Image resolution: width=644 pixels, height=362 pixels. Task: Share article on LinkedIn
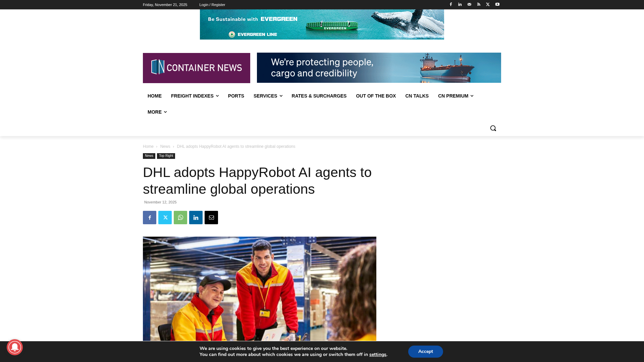[196, 218]
